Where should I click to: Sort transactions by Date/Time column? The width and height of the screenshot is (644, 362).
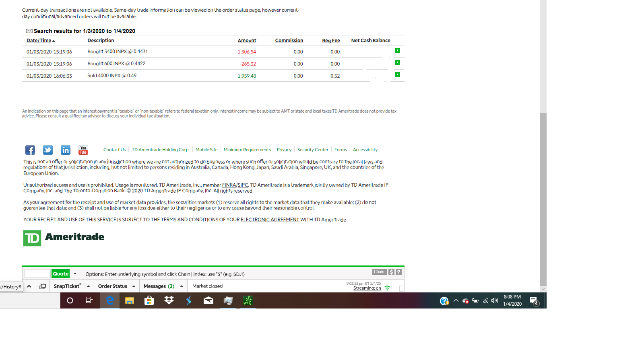[x=41, y=41]
